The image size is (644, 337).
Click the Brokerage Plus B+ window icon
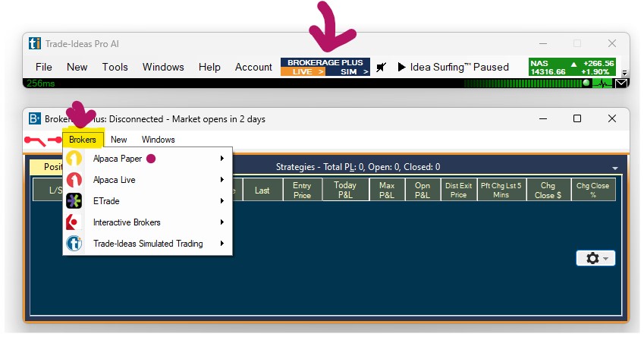35,118
